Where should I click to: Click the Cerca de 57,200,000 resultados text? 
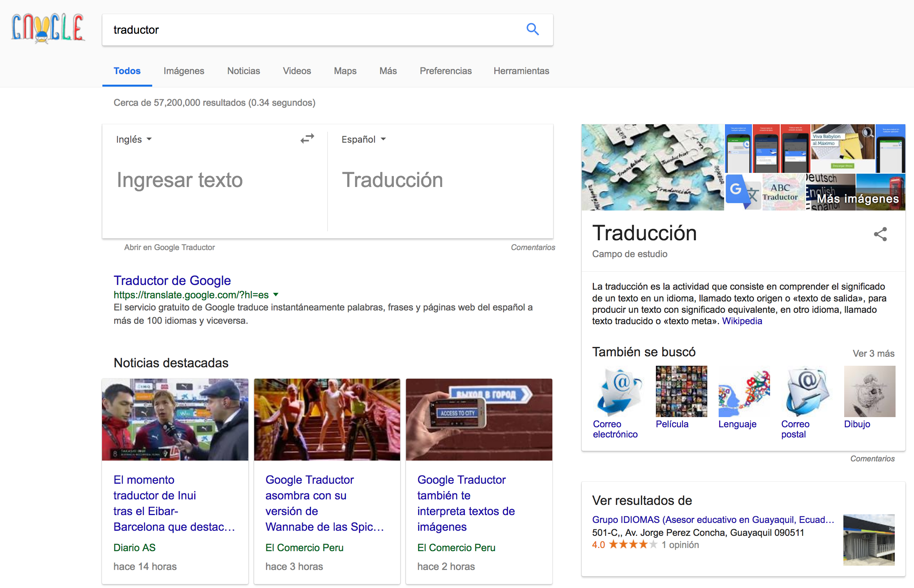(215, 103)
